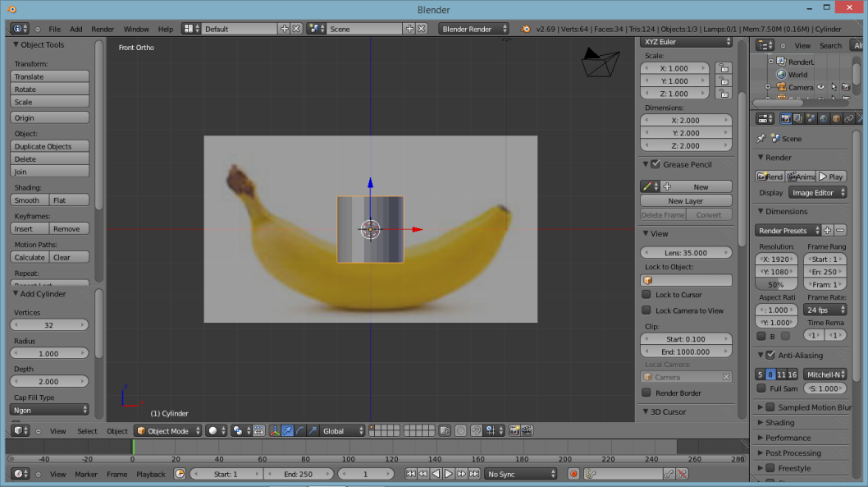Screen dimensions: 868x487
Task: Click the auto keyframe record button
Action: pos(573,474)
